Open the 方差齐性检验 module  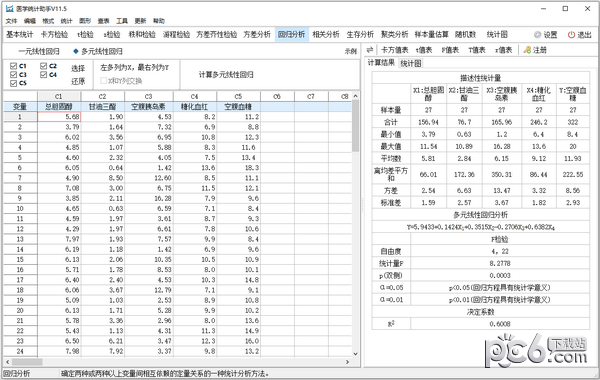217,34
